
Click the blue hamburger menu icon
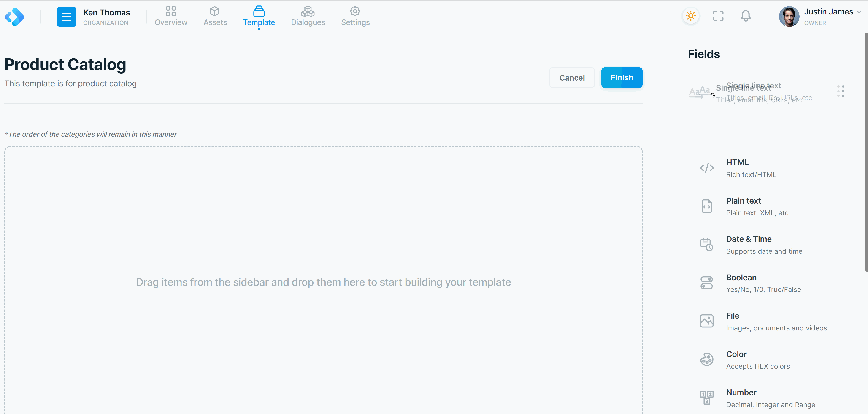click(66, 16)
